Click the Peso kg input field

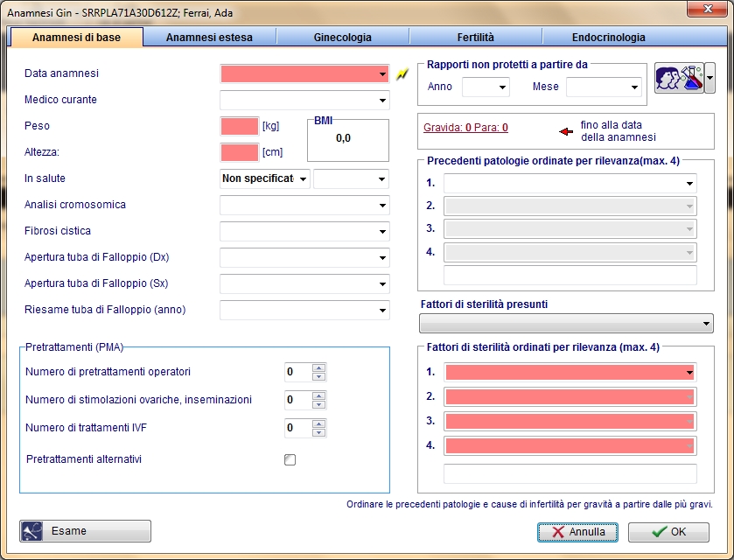tap(240, 126)
